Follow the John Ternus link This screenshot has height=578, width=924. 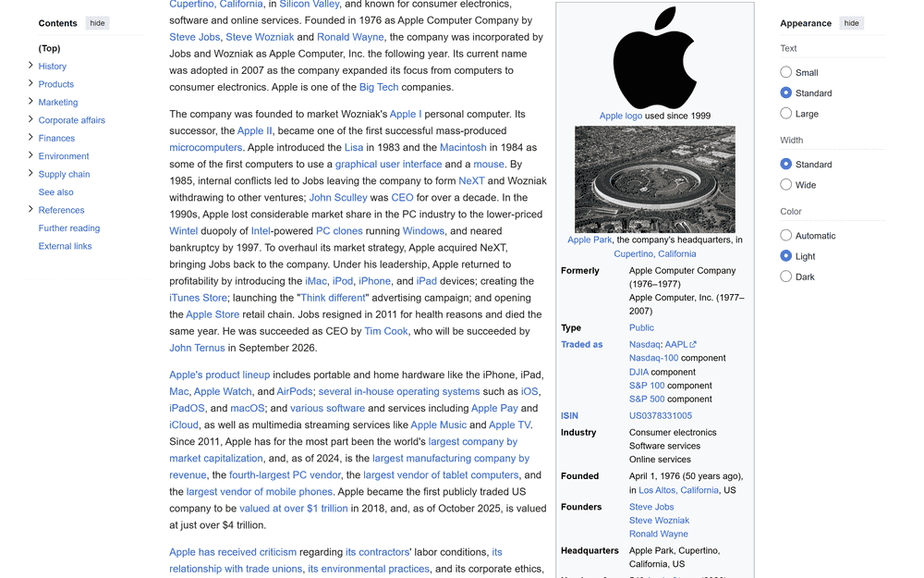pyautogui.click(x=197, y=348)
